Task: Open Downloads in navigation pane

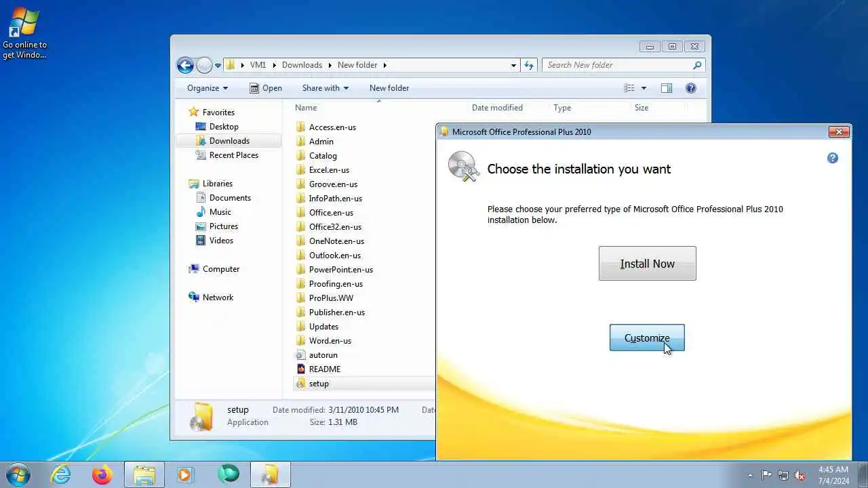Action: coord(229,141)
